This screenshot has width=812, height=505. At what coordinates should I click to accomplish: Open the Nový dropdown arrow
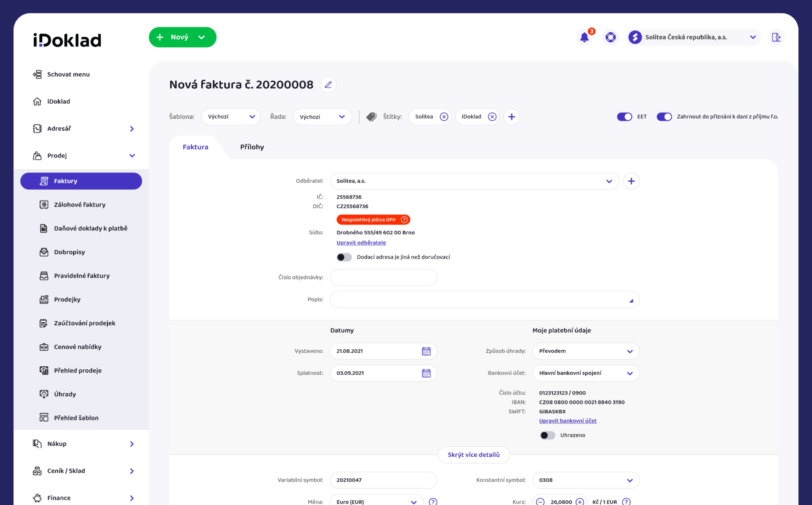[202, 37]
